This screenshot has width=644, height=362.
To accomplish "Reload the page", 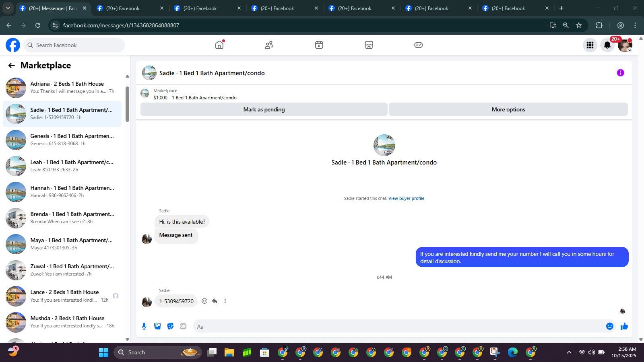I will pos(38,25).
